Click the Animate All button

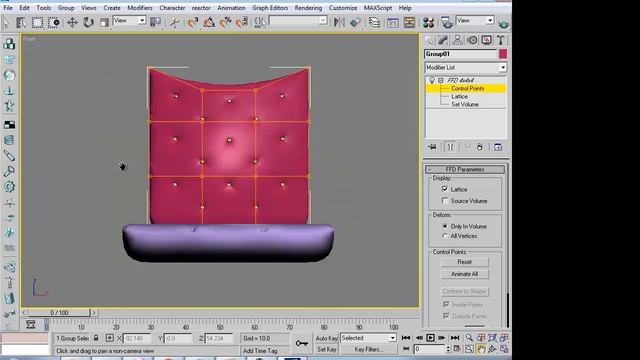click(x=464, y=274)
